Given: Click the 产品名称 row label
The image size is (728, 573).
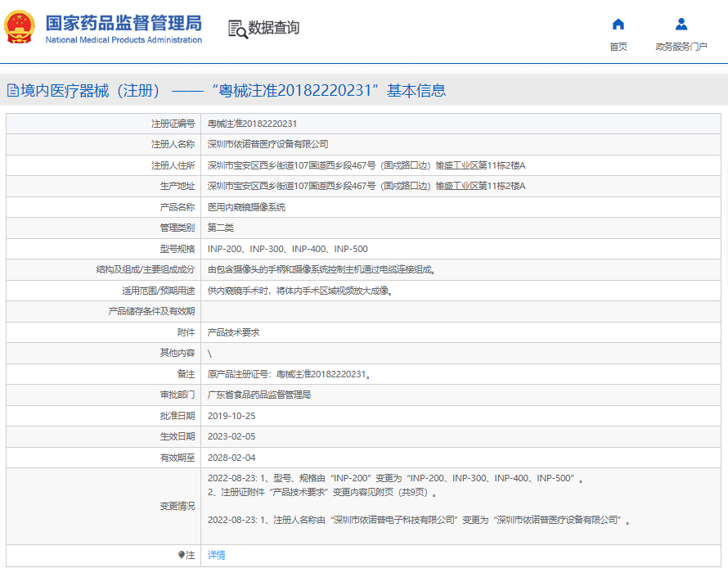Looking at the screenshot, I should [178, 207].
